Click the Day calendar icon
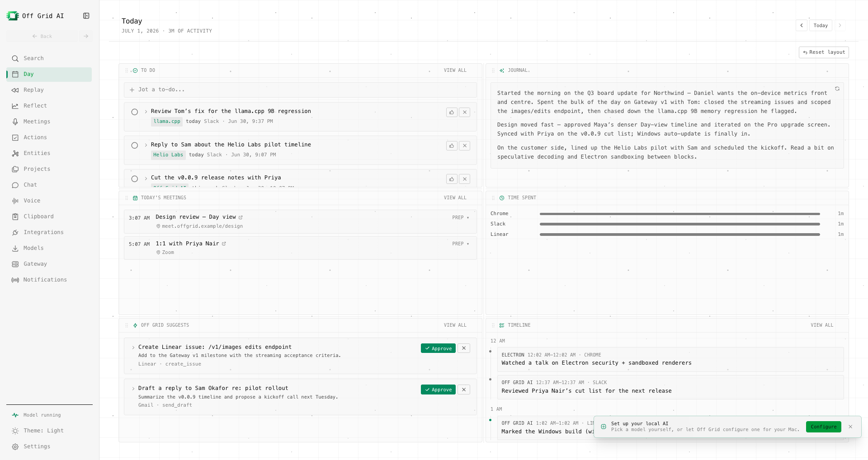868x460 pixels. [x=15, y=74]
